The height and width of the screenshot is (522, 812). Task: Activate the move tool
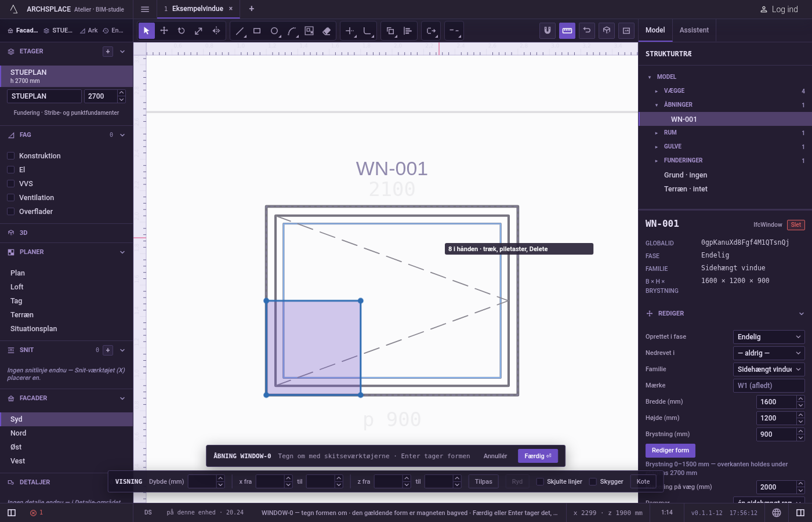pyautogui.click(x=164, y=31)
